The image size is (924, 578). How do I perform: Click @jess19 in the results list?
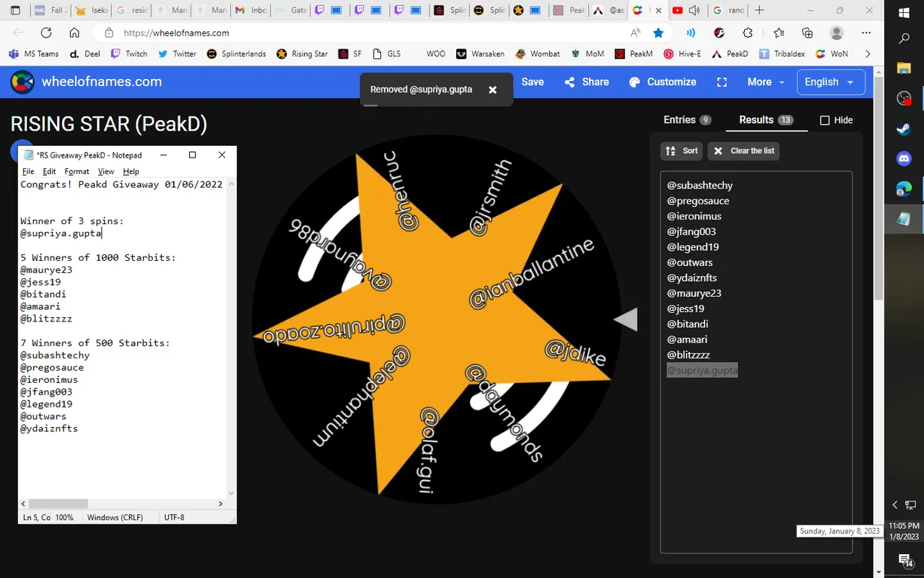(685, 309)
